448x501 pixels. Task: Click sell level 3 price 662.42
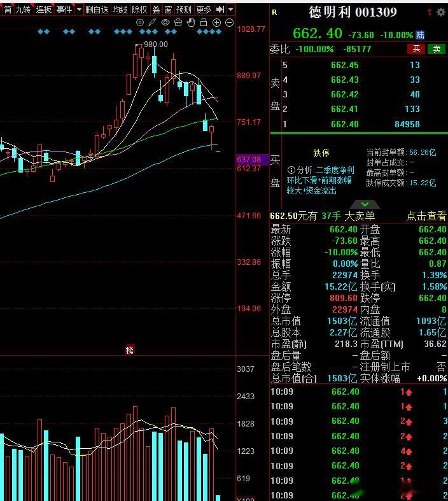pyautogui.click(x=344, y=95)
